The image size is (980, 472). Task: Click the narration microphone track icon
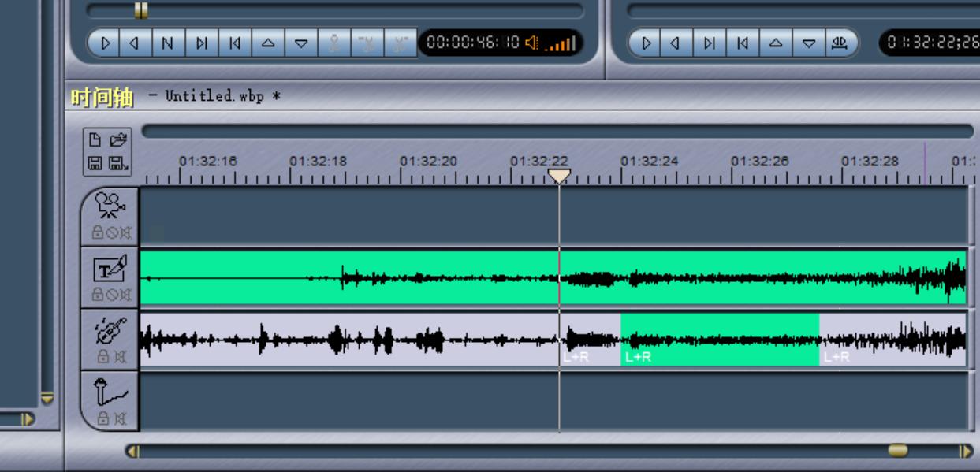[110, 393]
